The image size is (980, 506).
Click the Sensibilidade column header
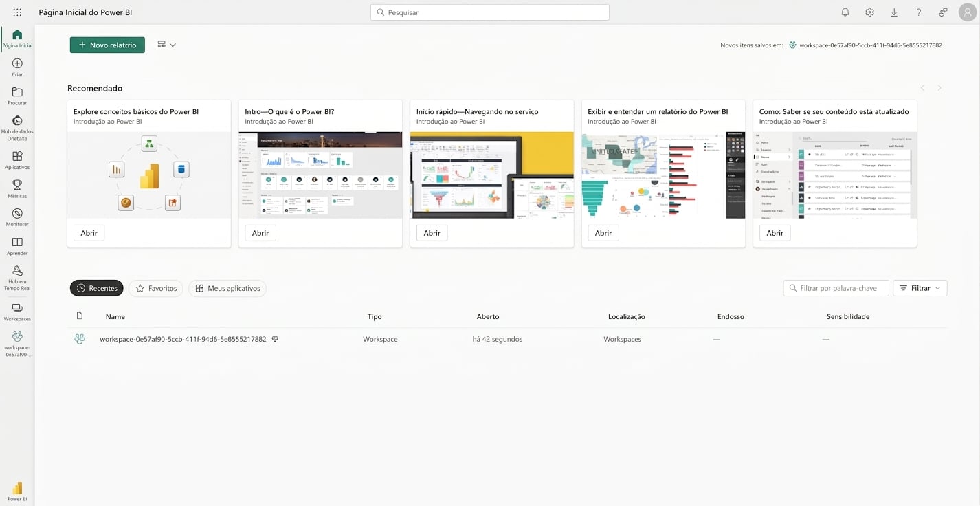coord(848,316)
